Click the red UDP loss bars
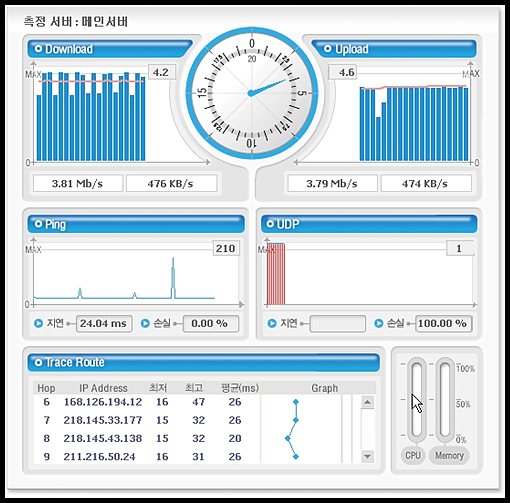The width and height of the screenshot is (510, 503). click(x=276, y=274)
